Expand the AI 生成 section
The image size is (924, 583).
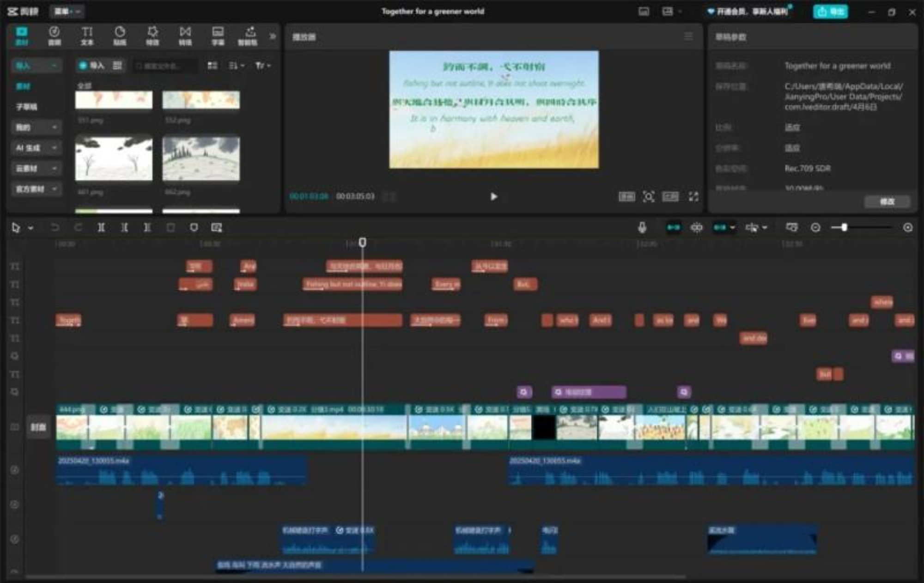tap(36, 148)
